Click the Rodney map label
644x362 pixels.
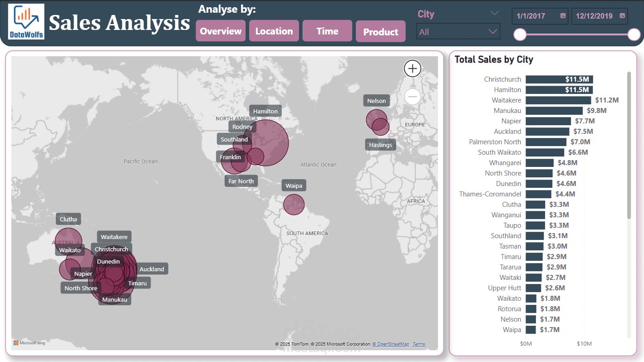click(x=242, y=127)
